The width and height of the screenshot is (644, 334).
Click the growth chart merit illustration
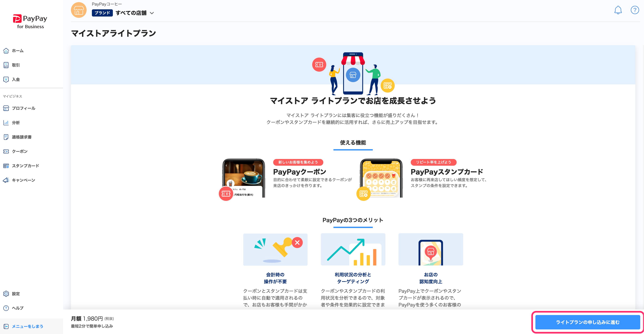tap(353, 249)
